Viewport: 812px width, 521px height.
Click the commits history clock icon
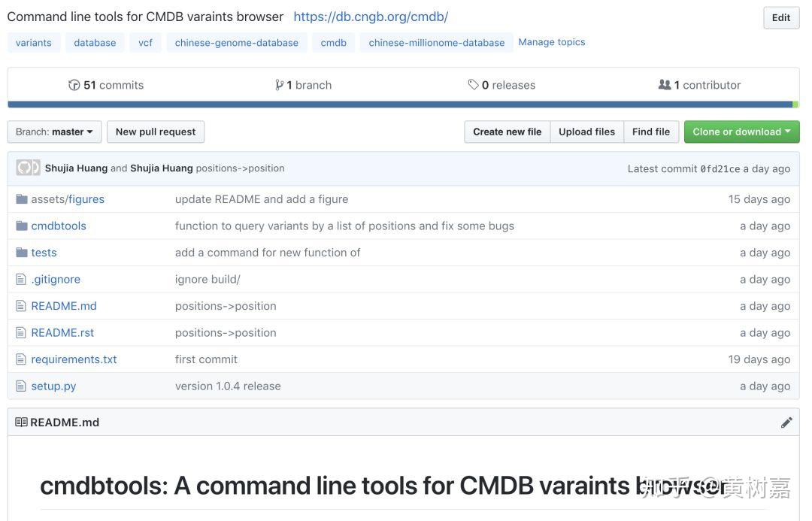[x=74, y=85]
